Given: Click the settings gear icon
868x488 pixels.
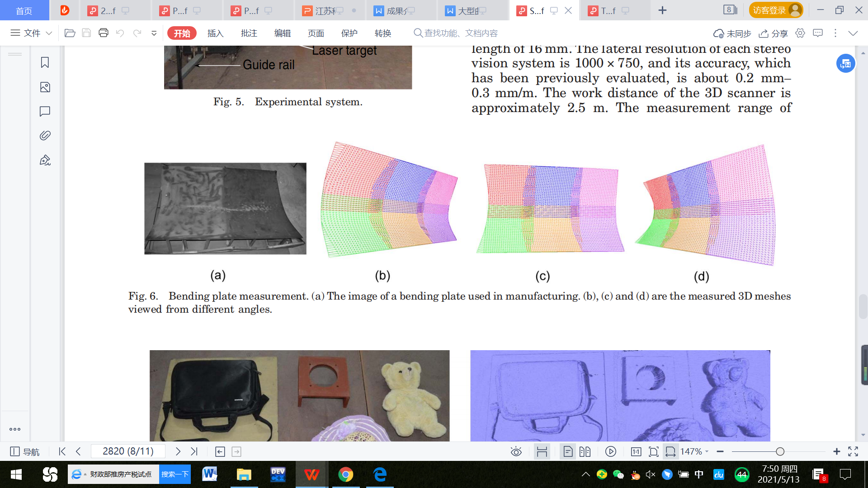Looking at the screenshot, I should point(800,33).
